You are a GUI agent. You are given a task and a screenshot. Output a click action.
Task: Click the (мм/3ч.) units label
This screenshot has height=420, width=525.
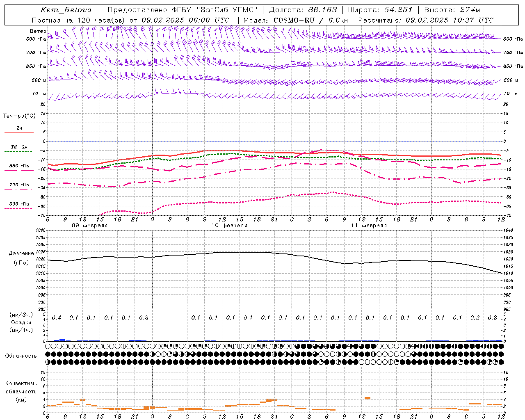point(21,315)
